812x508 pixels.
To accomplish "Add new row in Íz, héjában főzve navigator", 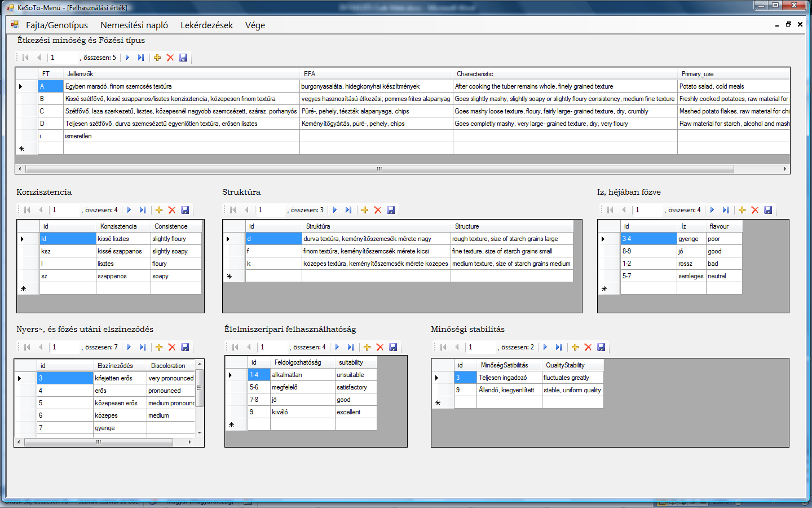I will (x=742, y=210).
